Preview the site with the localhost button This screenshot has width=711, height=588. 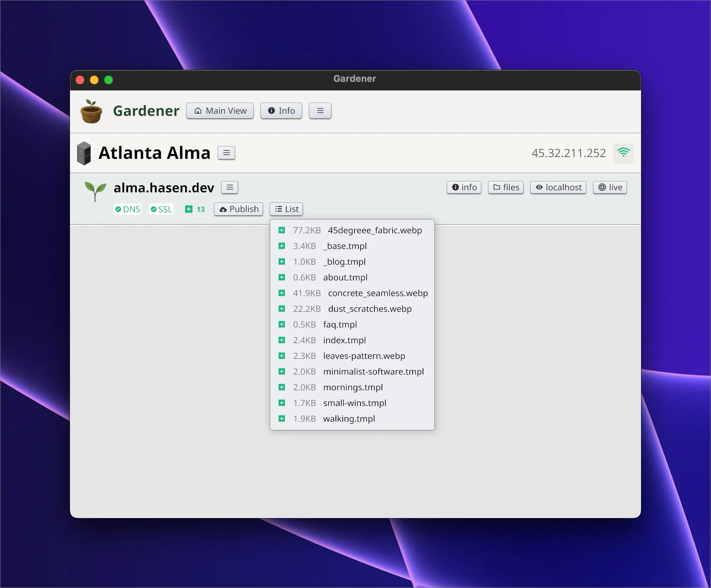pyautogui.click(x=558, y=187)
